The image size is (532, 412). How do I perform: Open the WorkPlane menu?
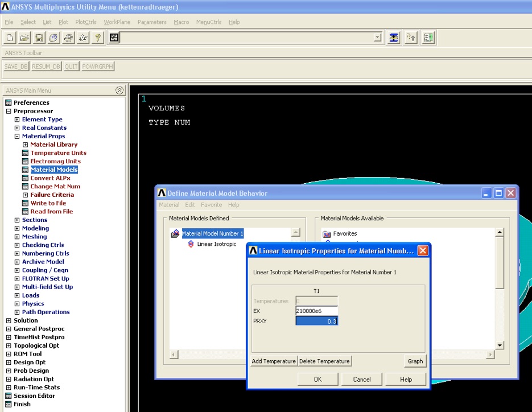(x=117, y=22)
